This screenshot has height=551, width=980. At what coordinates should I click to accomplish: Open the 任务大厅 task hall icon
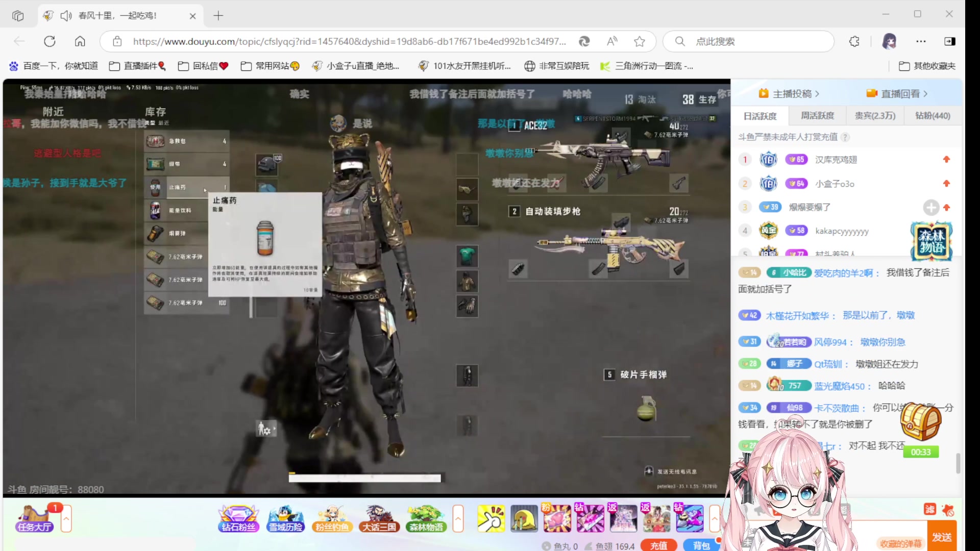pyautogui.click(x=35, y=518)
